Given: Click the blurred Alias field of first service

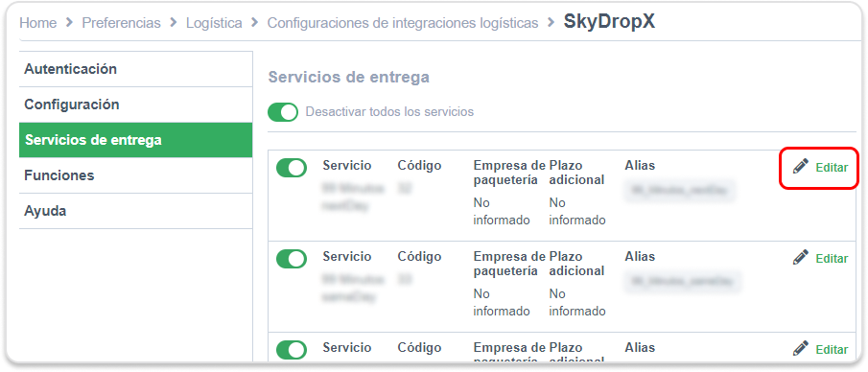Looking at the screenshot, I should pyautogui.click(x=680, y=191).
